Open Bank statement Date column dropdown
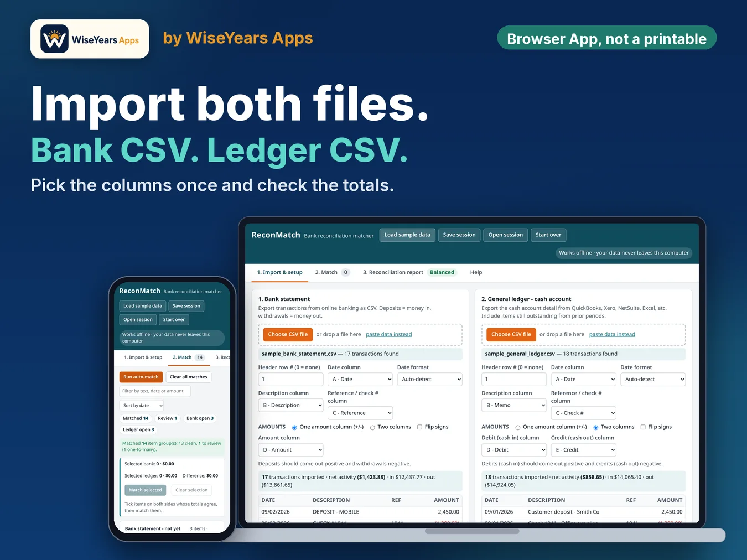This screenshot has width=747, height=560. click(360, 379)
